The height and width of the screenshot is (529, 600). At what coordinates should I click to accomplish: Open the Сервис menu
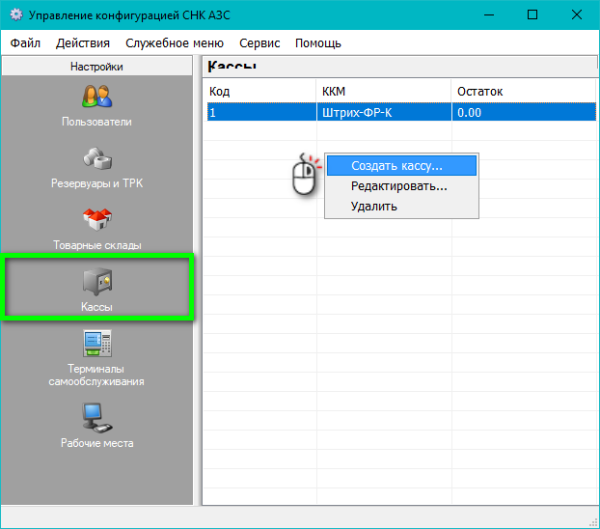pyautogui.click(x=260, y=43)
